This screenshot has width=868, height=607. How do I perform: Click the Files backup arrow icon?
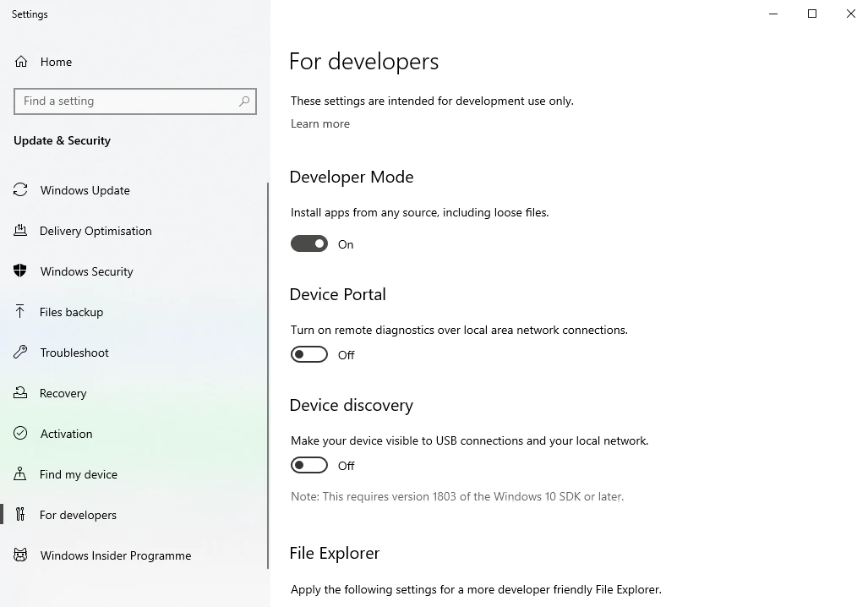[x=20, y=311]
